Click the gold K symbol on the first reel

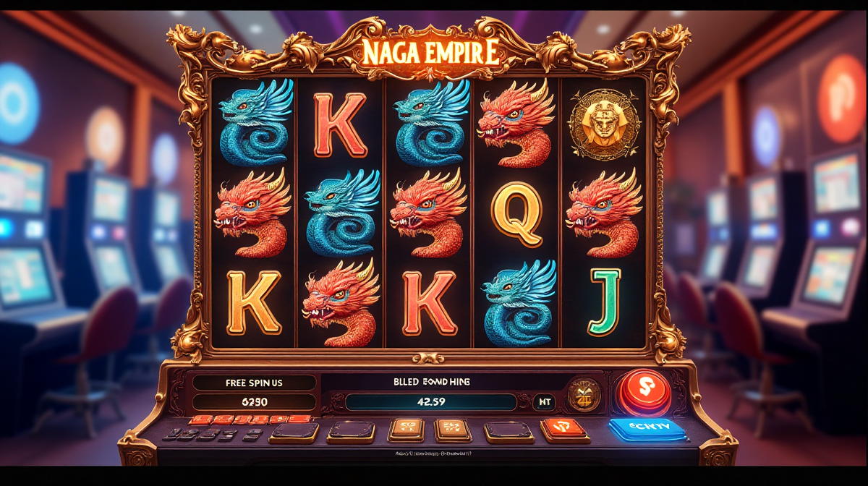click(253, 302)
